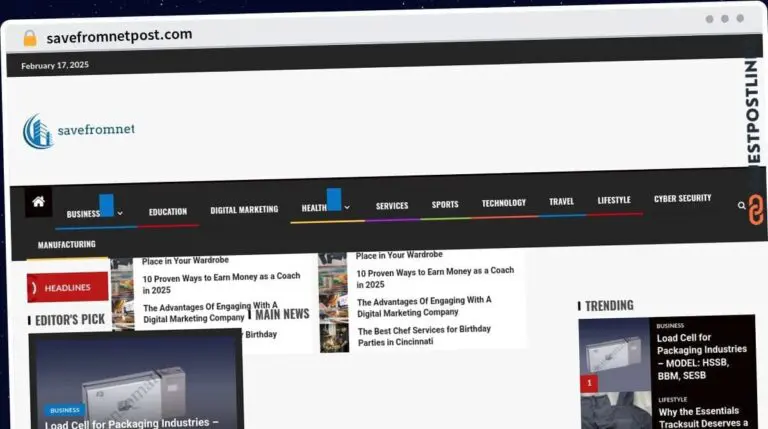The image size is (768, 429).
Task: Open the search magnifier icon
Action: 741,205
